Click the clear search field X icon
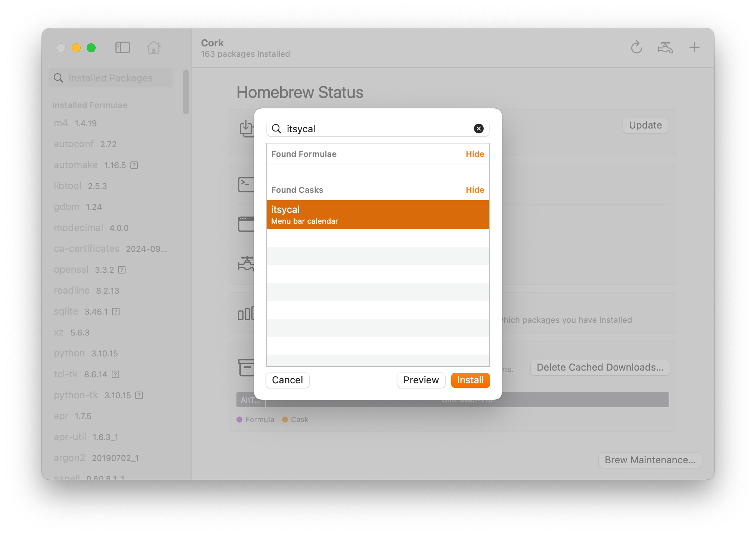756x535 pixels. (x=478, y=129)
